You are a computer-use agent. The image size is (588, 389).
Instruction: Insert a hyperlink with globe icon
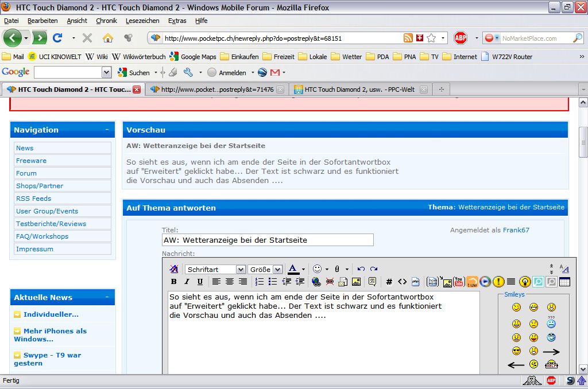point(316,282)
